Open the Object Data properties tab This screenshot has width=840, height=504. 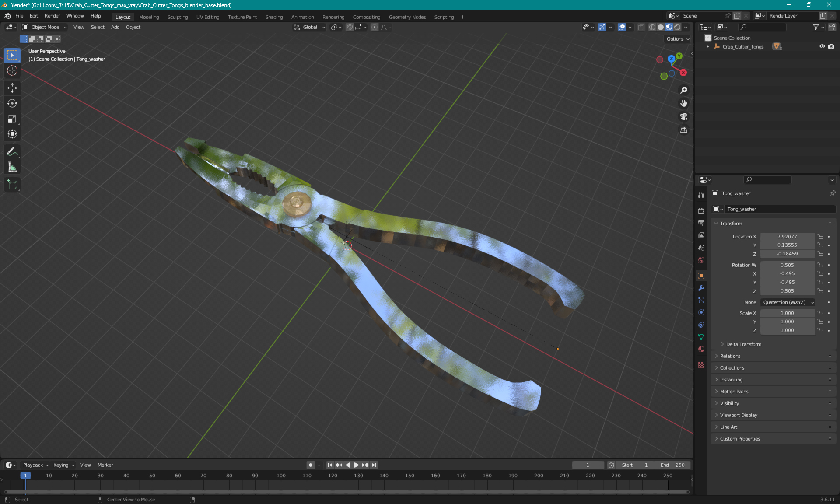701,337
